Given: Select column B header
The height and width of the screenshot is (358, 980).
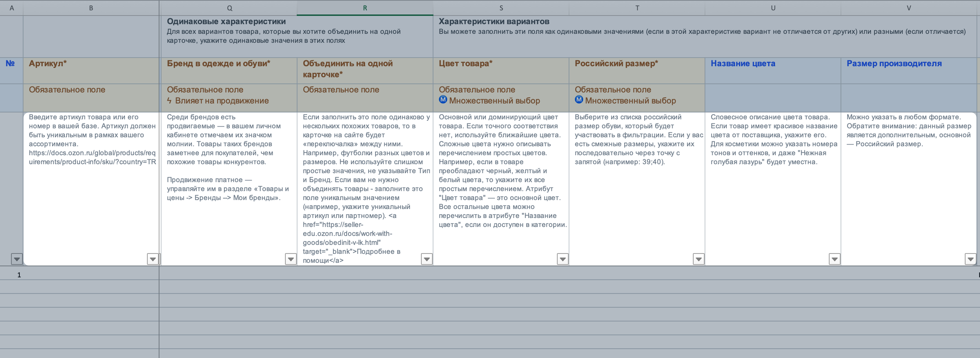Looking at the screenshot, I should pos(91,8).
